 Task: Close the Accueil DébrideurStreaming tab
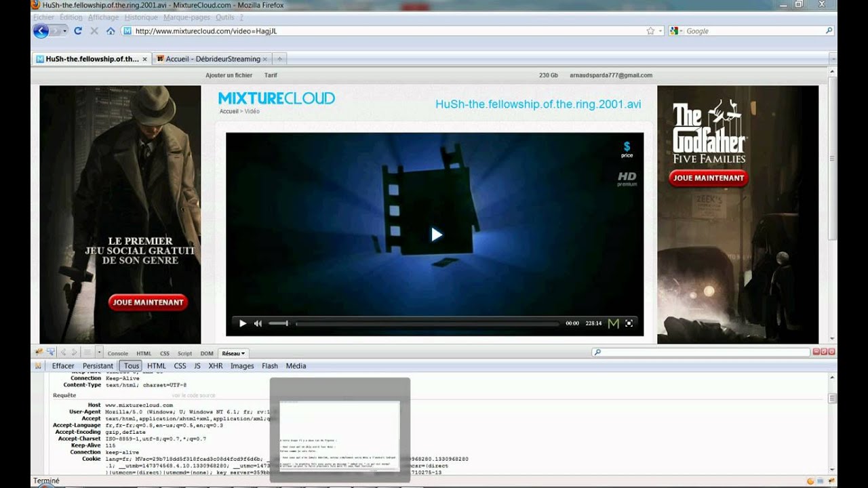(265, 59)
